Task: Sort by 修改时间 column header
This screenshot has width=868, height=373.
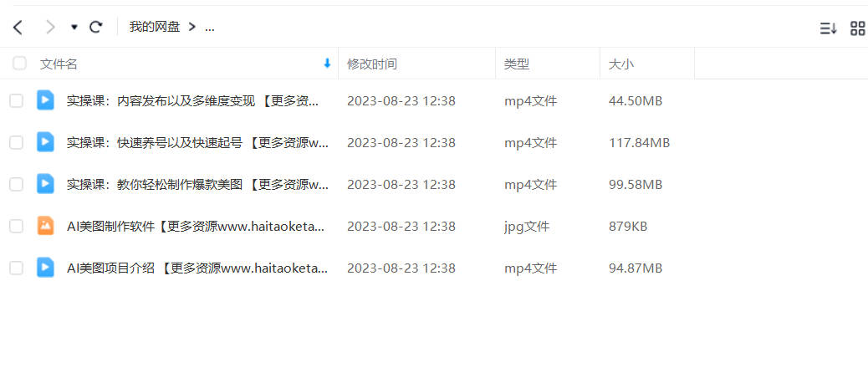Action: (x=372, y=64)
